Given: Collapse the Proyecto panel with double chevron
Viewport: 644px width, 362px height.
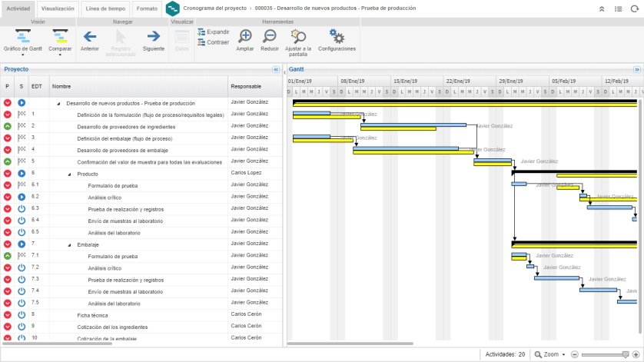Looking at the screenshot, I should coord(276,69).
